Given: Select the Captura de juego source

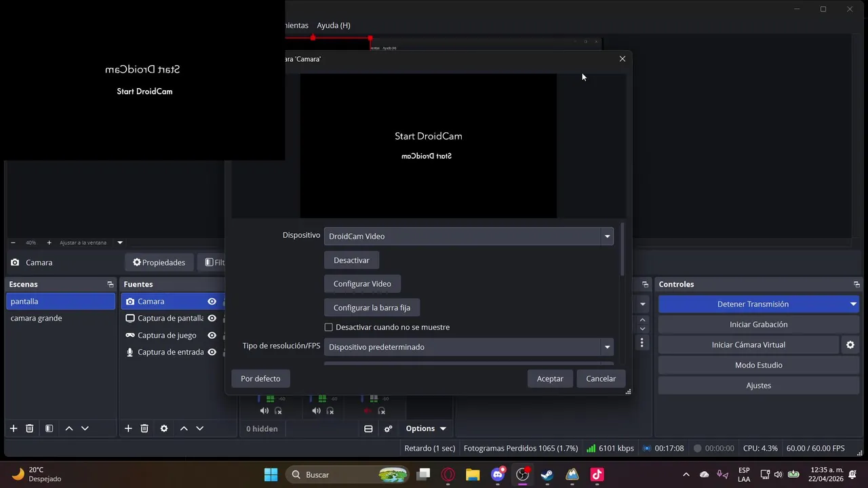Looking at the screenshot, I should coord(167,335).
